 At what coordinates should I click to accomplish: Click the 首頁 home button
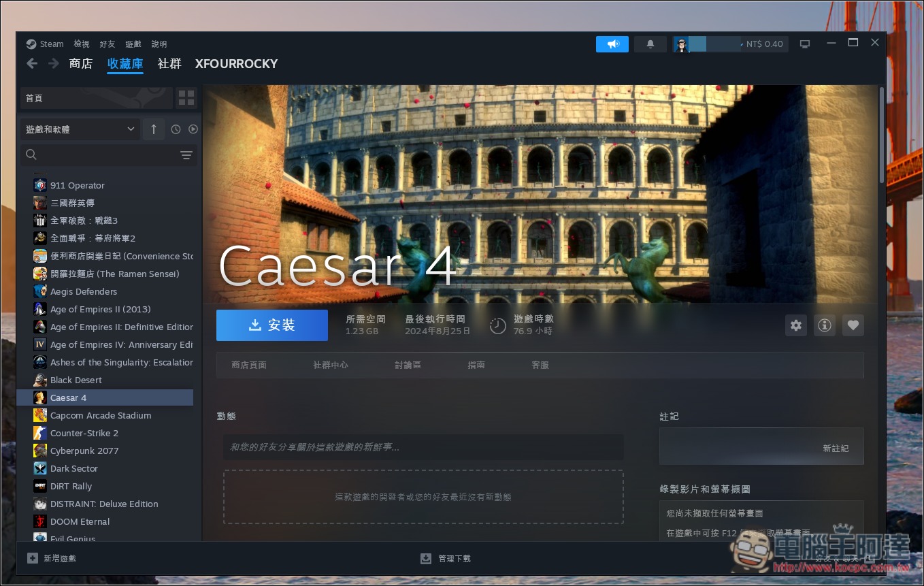(95, 98)
